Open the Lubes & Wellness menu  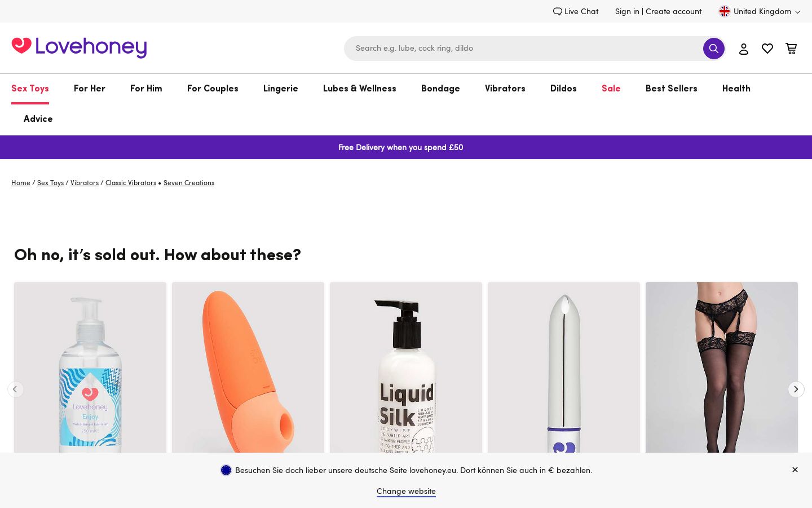[360, 89]
